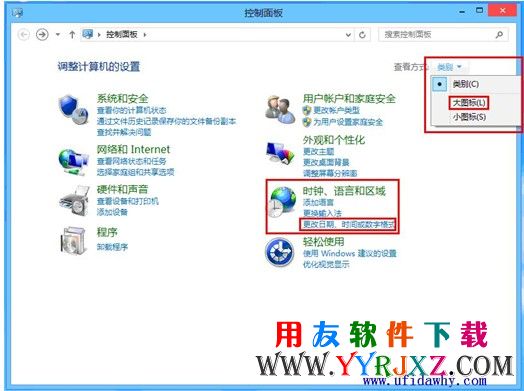524x391 pixels.
Task: Click the search magnifier icon
Action: pos(499,34)
